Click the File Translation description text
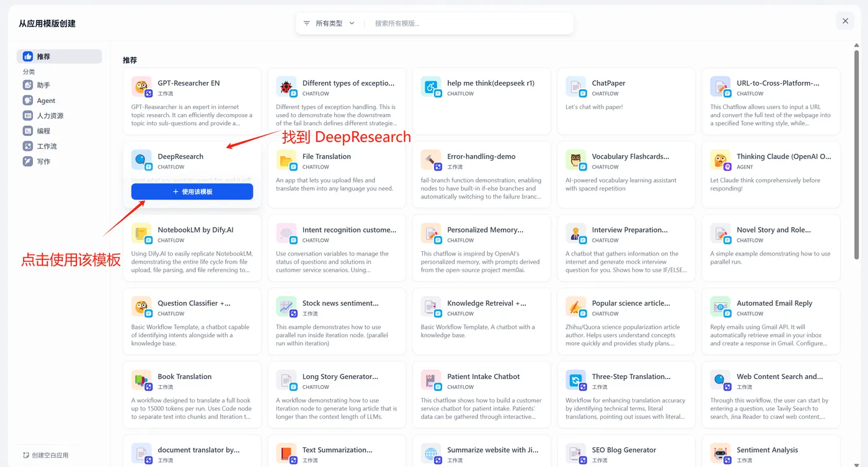Image resolution: width=868 pixels, height=467 pixels. click(335, 184)
